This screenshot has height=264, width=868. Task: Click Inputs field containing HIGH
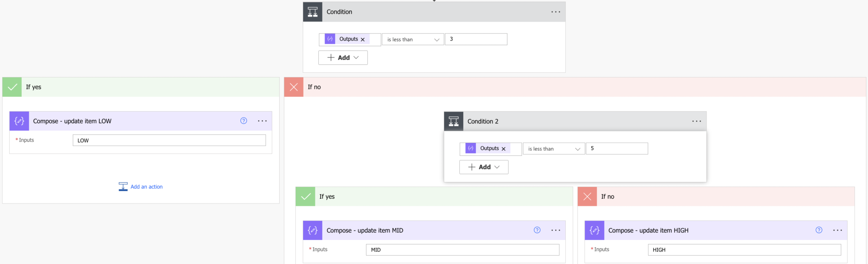(744, 250)
